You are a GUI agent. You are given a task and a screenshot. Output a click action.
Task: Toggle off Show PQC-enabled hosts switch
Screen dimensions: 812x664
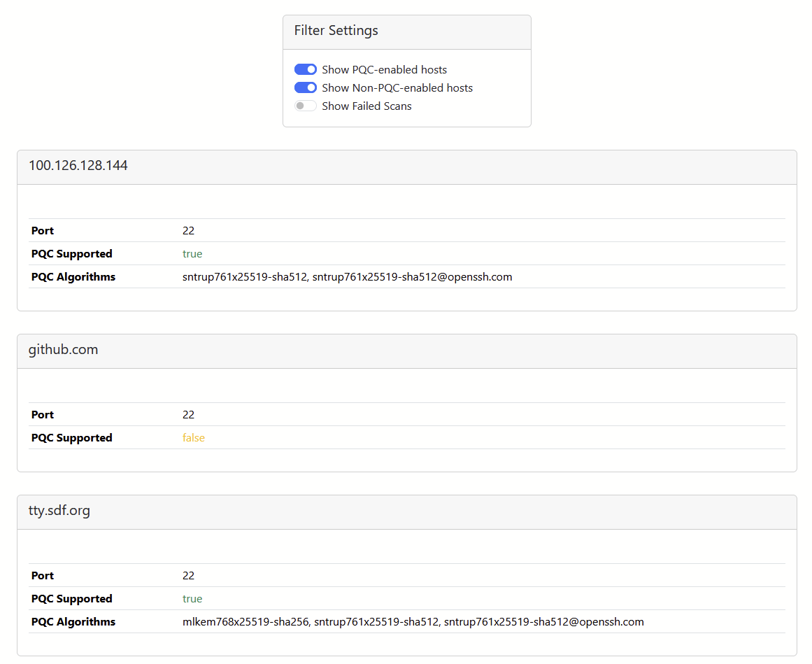click(x=306, y=69)
